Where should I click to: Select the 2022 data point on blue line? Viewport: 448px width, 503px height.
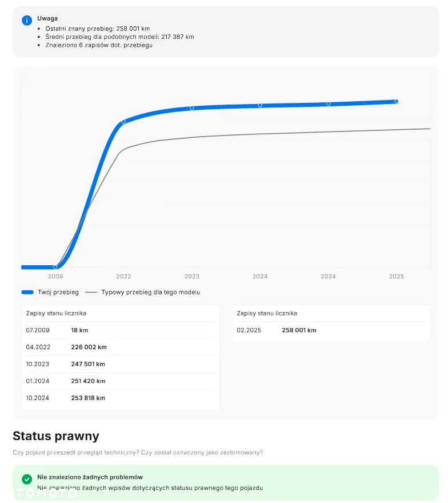(123, 122)
